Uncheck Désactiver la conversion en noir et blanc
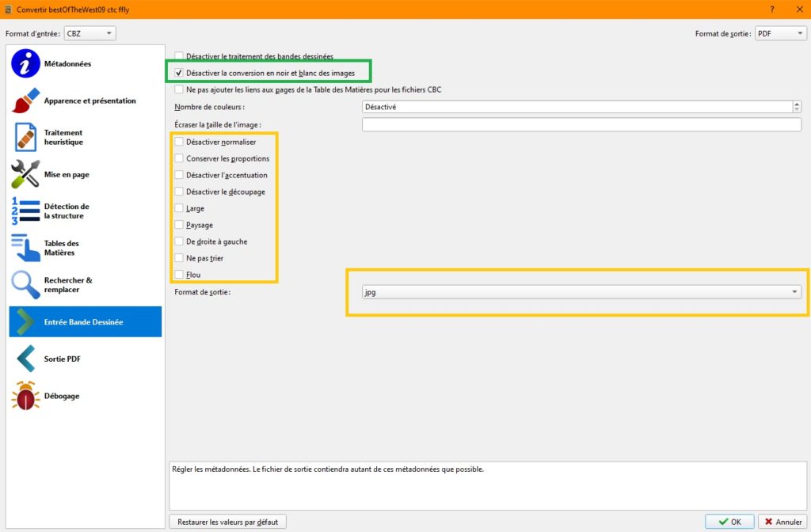811x532 pixels. coord(179,73)
